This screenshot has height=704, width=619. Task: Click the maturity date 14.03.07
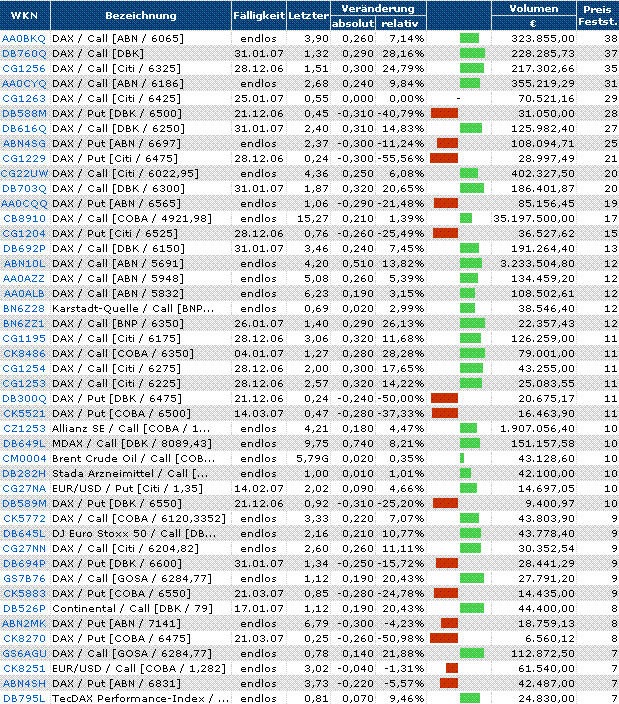tap(259, 414)
